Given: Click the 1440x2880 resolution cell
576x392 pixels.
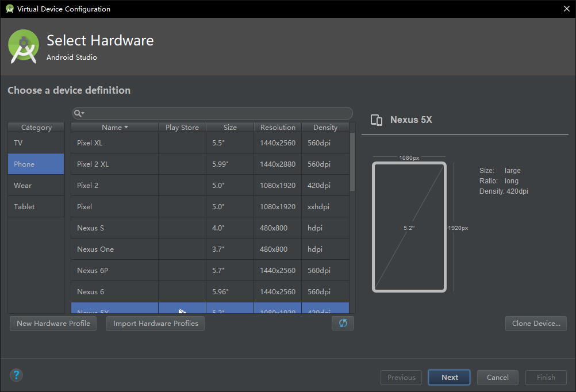Looking at the screenshot, I should click(x=278, y=164).
